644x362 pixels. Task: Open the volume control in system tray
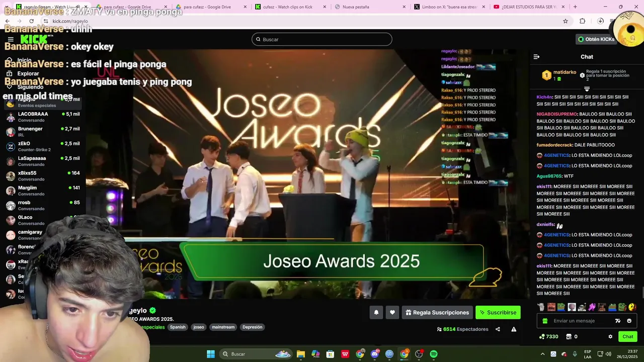point(608,354)
